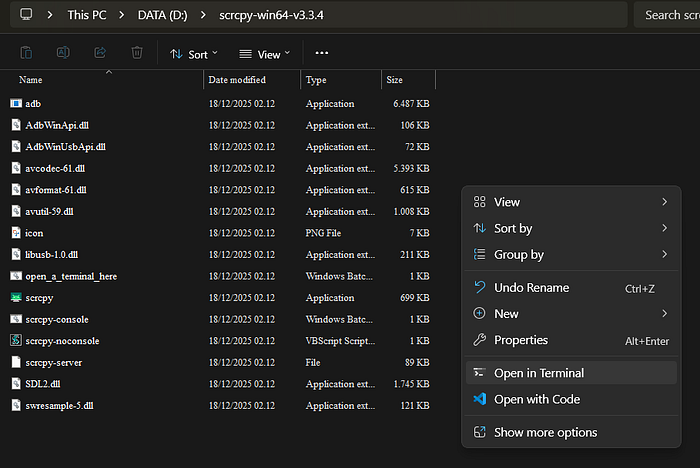This screenshot has width=700, height=468.
Task: Click the Open in Terminal icon
Action: [x=479, y=372]
